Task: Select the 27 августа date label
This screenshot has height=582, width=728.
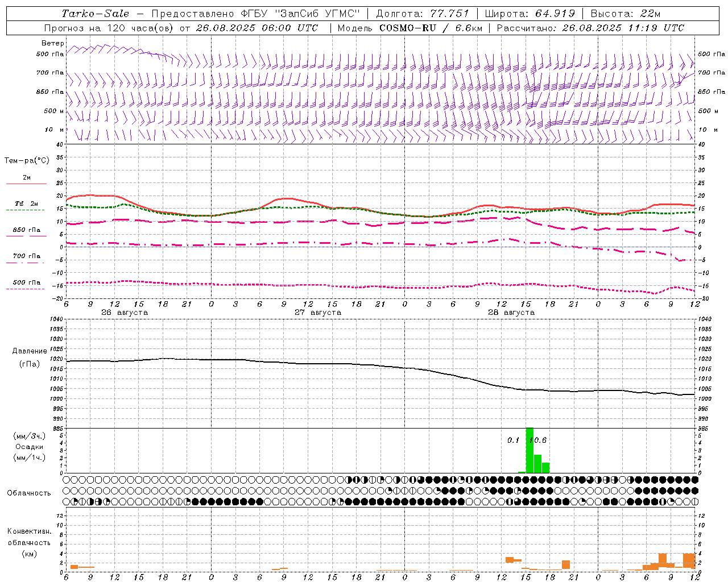Action: (x=318, y=313)
